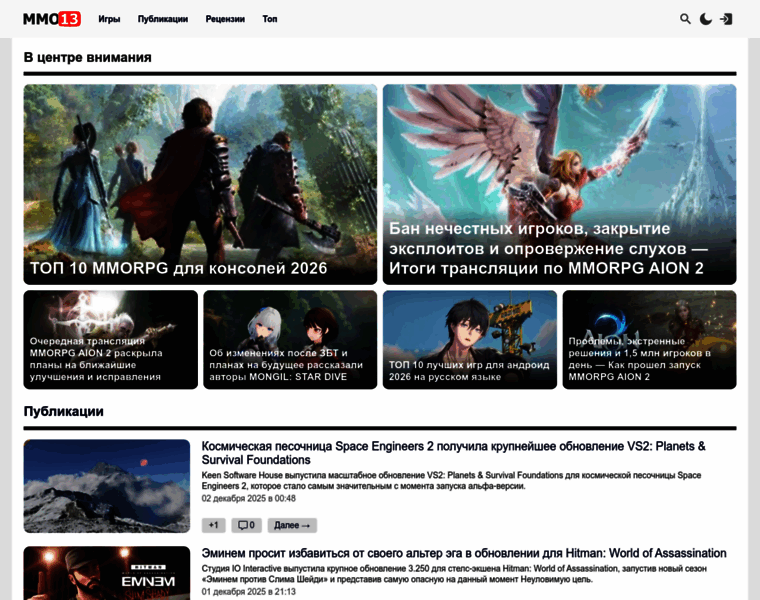Open the Рецензии menu item
The height and width of the screenshot is (600, 760).
tap(225, 19)
